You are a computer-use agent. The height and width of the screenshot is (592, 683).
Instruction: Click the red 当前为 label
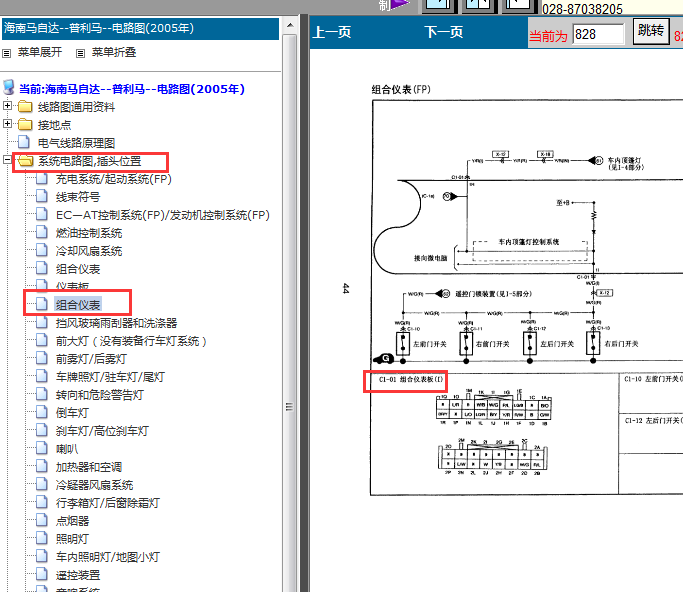point(548,36)
